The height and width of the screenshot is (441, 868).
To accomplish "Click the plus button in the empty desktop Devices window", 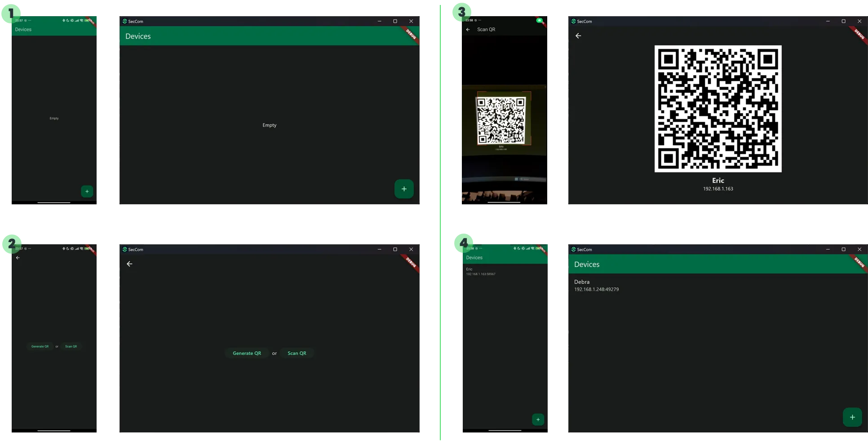I will [404, 189].
